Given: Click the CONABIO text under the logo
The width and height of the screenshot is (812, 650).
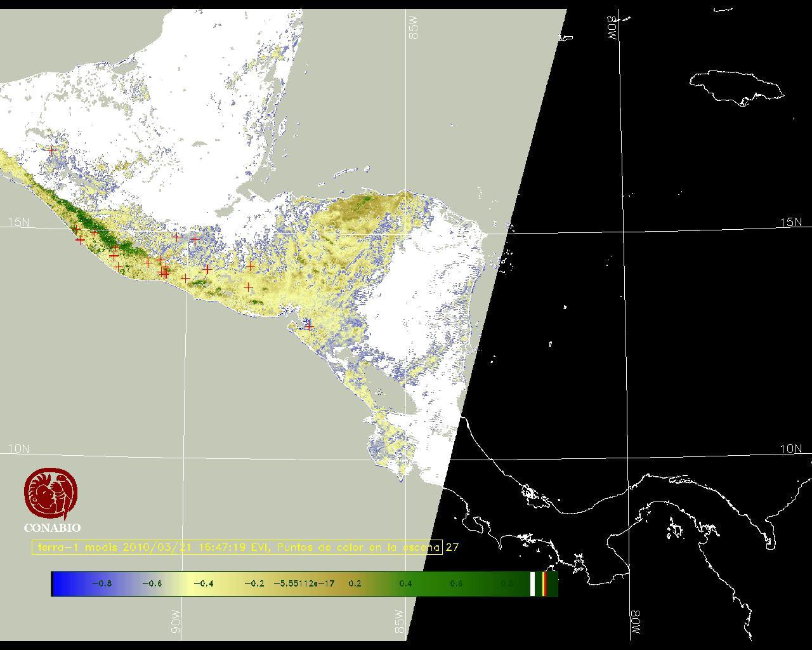Looking at the screenshot, I should click(x=52, y=528).
